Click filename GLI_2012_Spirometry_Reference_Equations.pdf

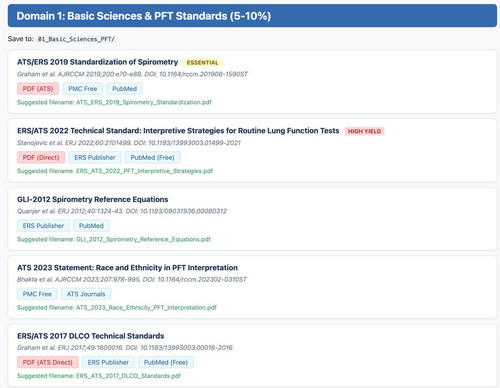point(143,239)
